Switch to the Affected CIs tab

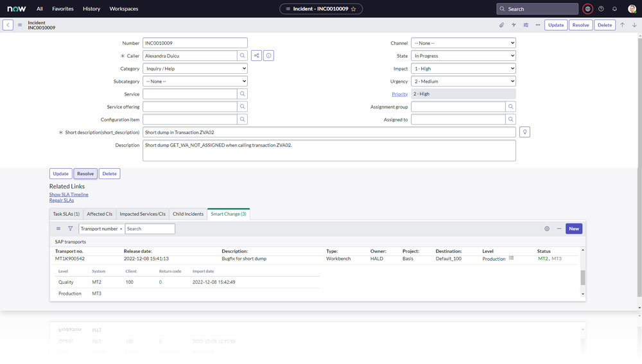(x=100, y=214)
